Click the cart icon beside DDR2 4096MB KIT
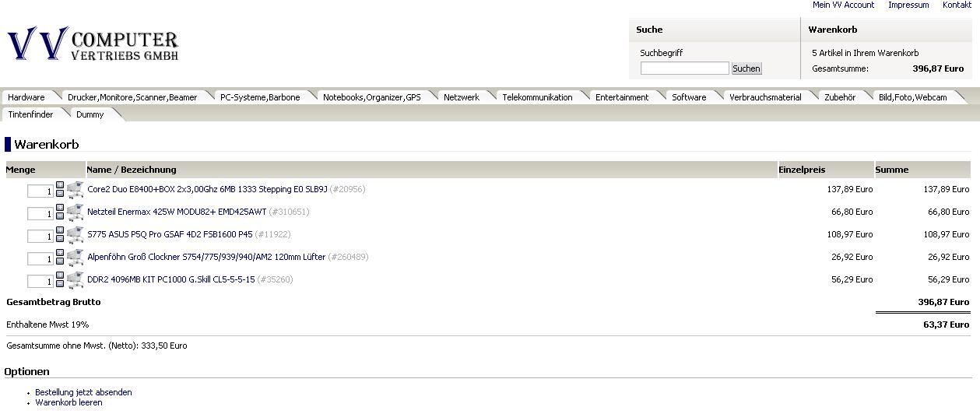 click(x=76, y=280)
